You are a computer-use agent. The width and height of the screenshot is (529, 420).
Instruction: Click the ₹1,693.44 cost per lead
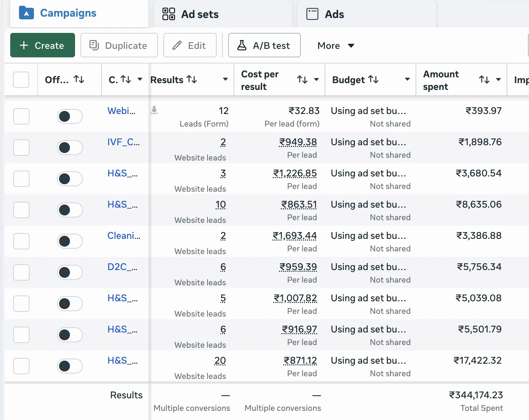295,236
